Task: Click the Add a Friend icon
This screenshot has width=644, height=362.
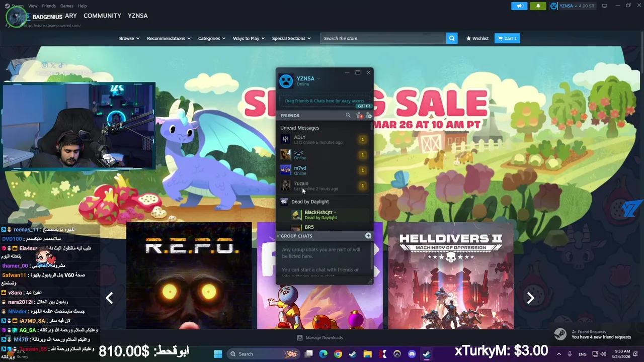Action: point(368,116)
